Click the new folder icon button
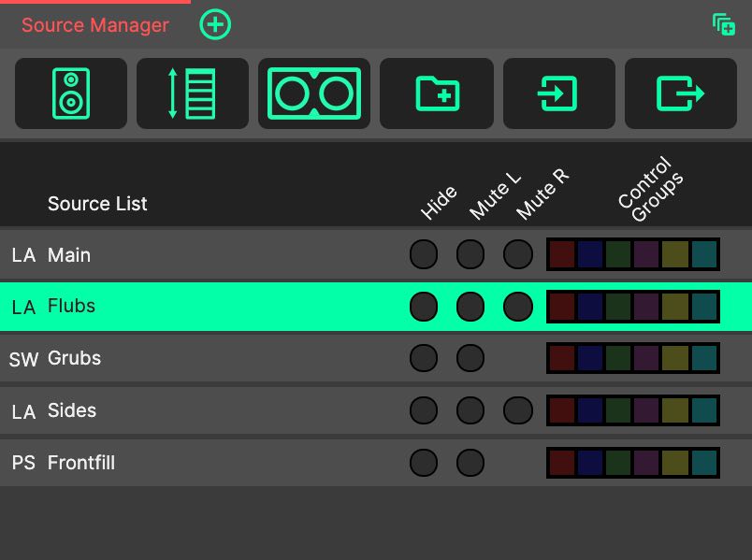 [437, 93]
